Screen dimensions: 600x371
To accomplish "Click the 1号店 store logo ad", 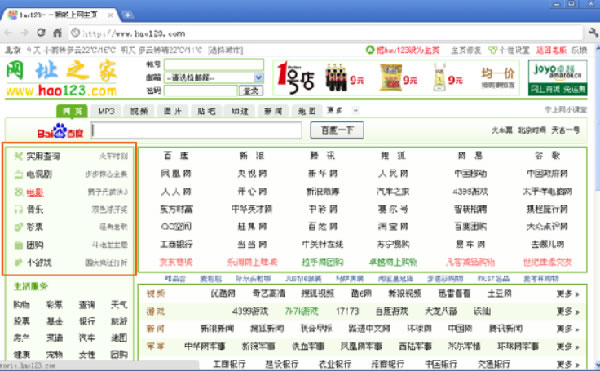I will [295, 78].
